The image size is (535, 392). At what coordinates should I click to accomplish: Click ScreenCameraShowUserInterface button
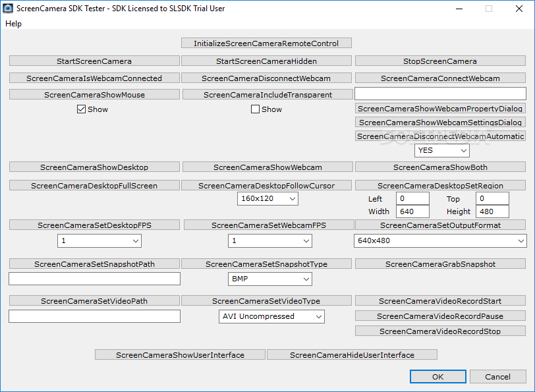(x=180, y=354)
